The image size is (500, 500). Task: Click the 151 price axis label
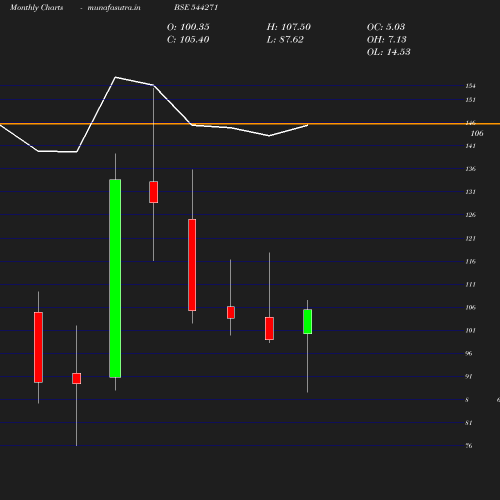470,100
